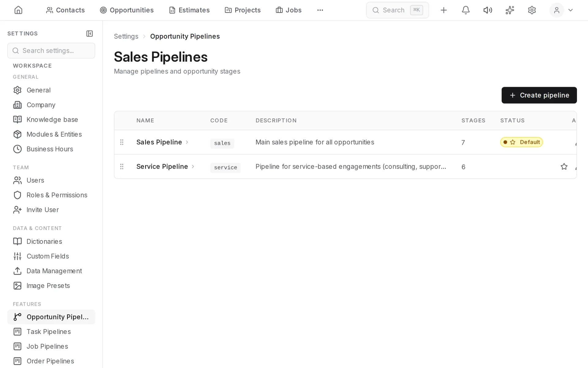The width and height of the screenshot is (588, 368).
Task: Open Contacts in top navigation
Action: point(65,10)
